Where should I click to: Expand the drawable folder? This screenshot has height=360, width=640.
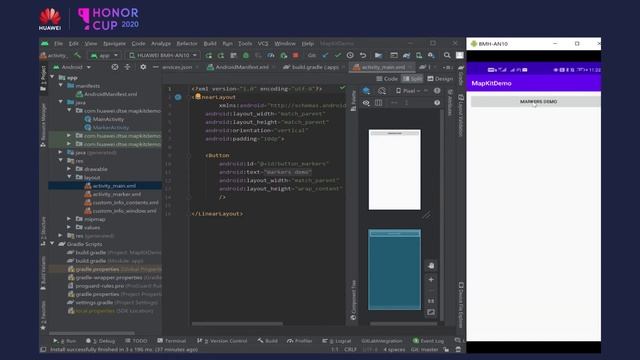(69, 169)
